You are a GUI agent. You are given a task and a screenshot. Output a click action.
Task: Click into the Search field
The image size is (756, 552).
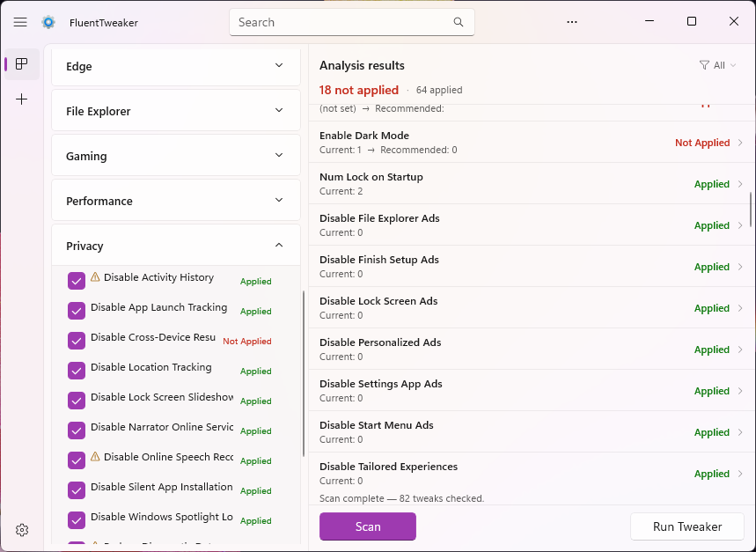click(x=352, y=22)
